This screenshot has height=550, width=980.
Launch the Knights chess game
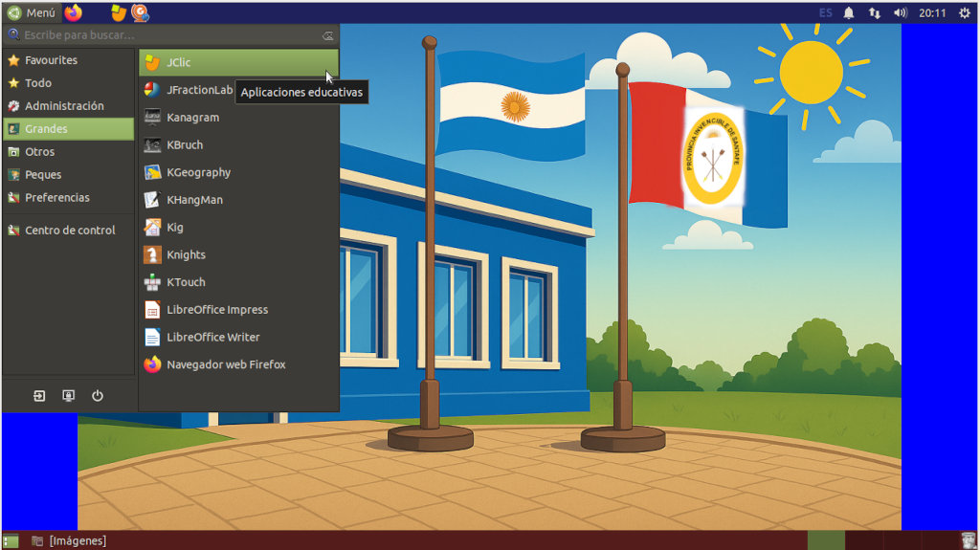[x=185, y=255]
